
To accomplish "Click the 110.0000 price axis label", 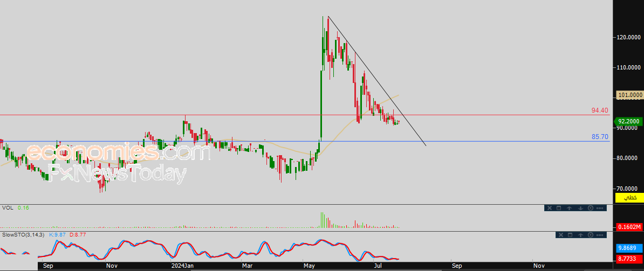I will pyautogui.click(x=629, y=67).
